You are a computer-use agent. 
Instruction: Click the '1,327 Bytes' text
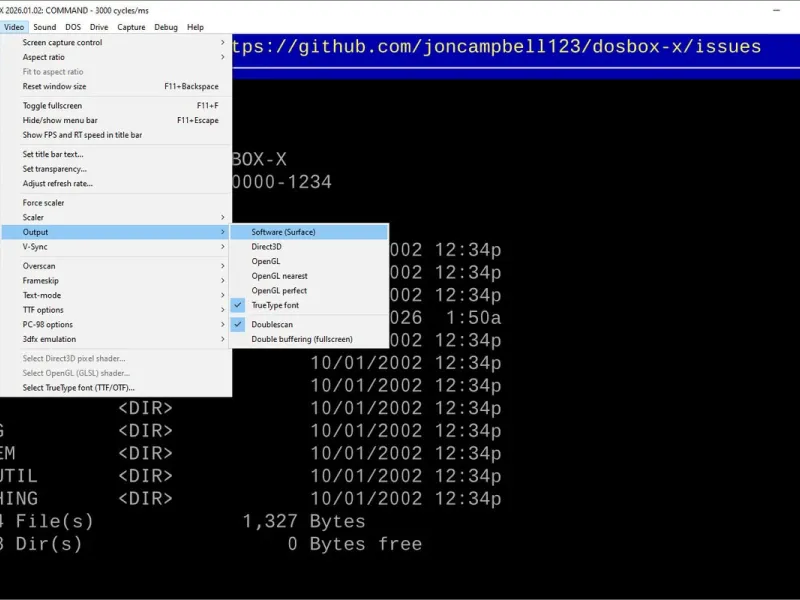pos(304,521)
